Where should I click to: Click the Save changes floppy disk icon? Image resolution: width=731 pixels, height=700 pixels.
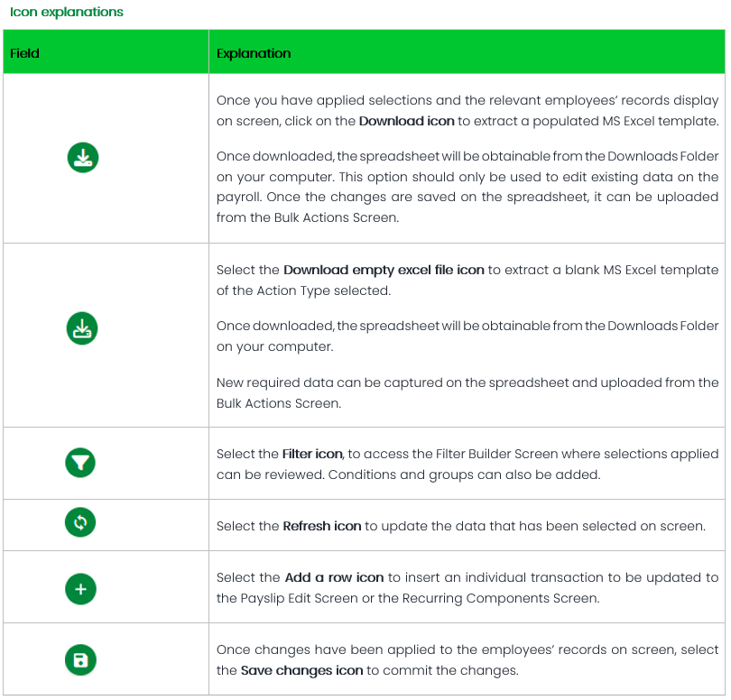(80, 660)
